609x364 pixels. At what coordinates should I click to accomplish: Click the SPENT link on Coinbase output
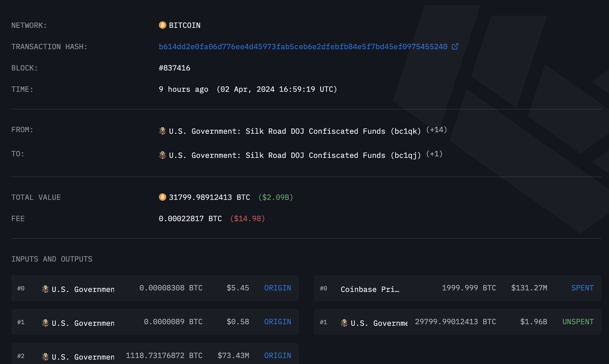point(582,288)
